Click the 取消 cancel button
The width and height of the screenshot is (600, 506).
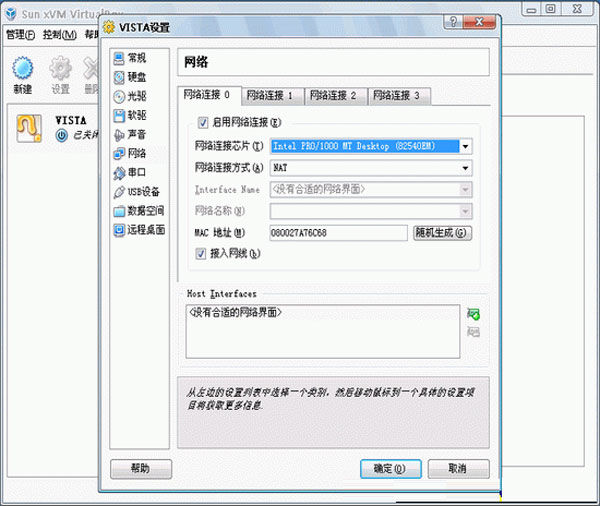458,469
